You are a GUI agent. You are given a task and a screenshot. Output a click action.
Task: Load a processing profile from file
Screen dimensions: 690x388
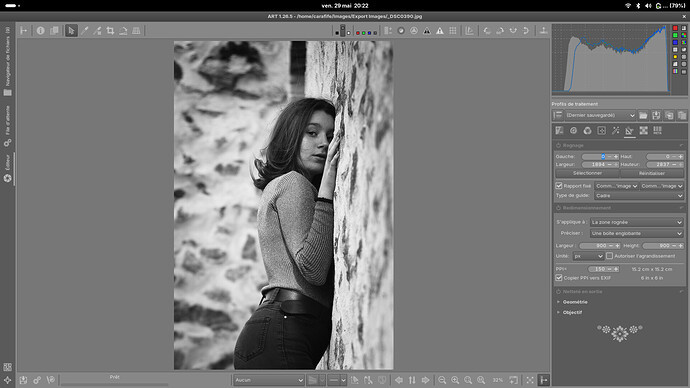click(643, 115)
